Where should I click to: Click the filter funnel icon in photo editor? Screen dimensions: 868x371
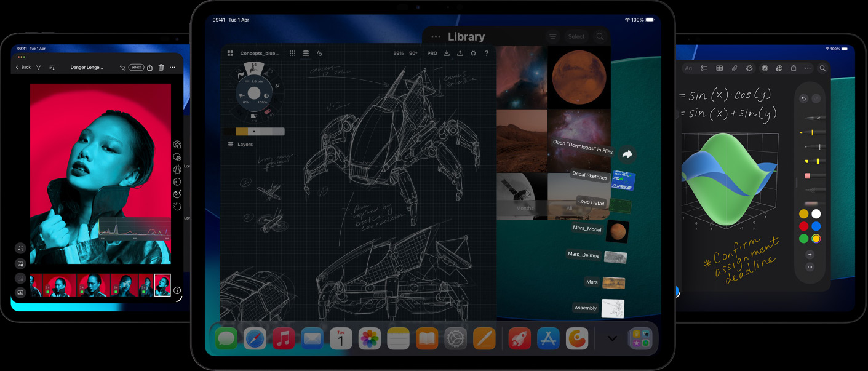[x=39, y=67]
